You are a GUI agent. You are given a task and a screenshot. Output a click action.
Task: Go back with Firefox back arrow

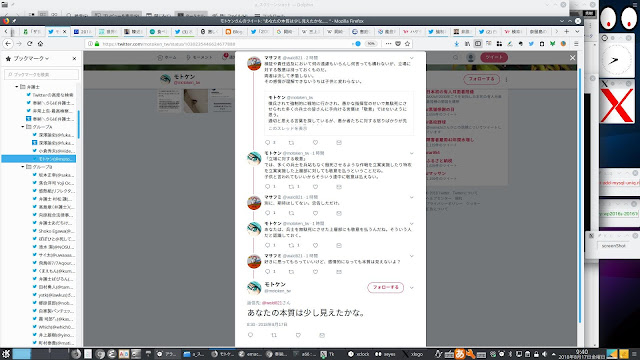click(x=8, y=44)
